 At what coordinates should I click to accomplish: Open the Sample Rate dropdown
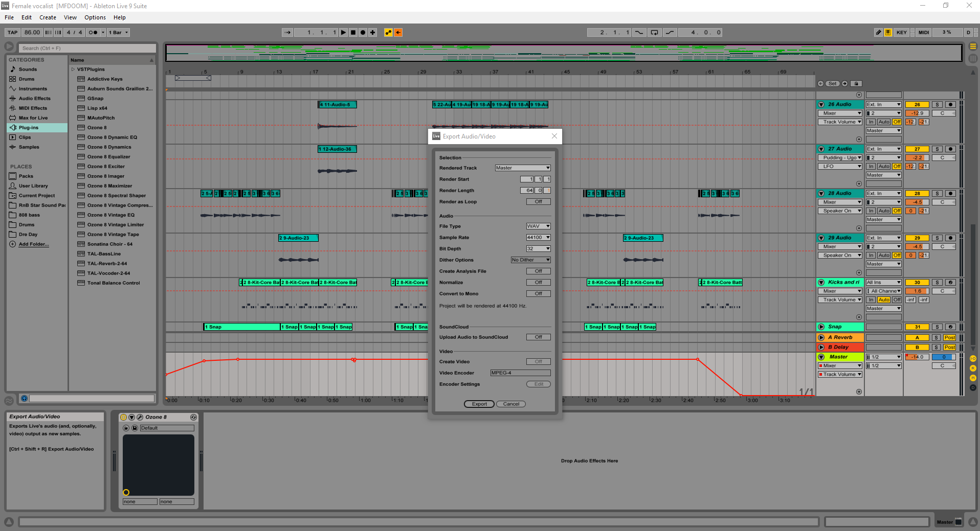click(539, 238)
